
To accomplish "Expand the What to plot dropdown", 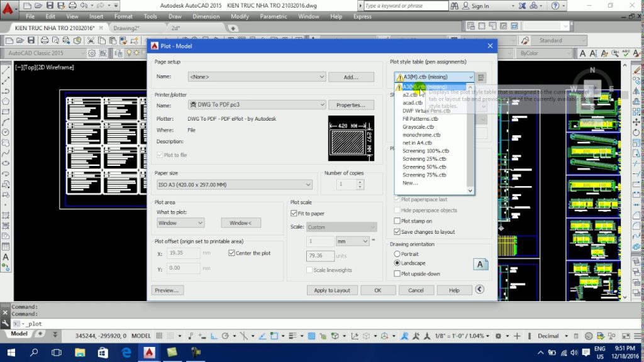I will pos(180,223).
